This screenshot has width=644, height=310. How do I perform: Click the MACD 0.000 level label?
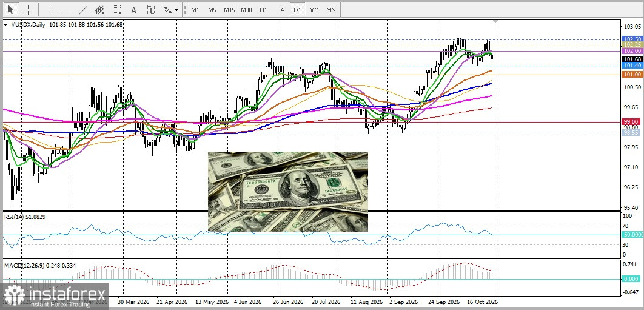[632, 278]
